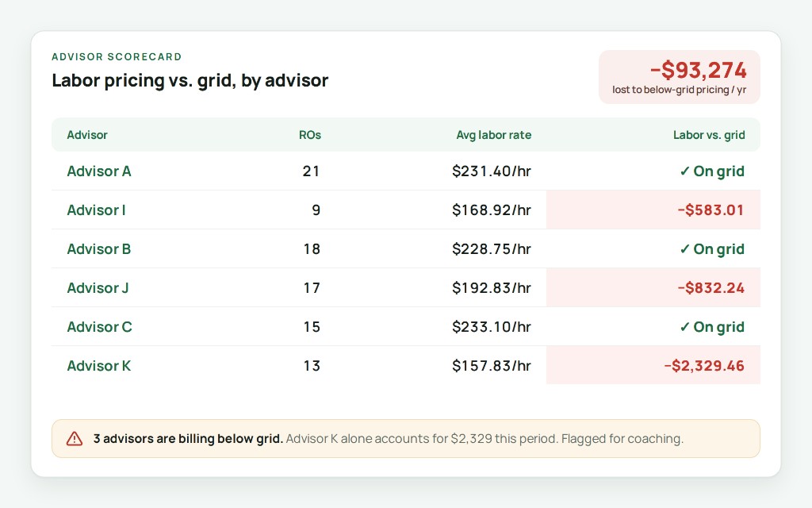Click the Advisor column header

pyautogui.click(x=87, y=135)
